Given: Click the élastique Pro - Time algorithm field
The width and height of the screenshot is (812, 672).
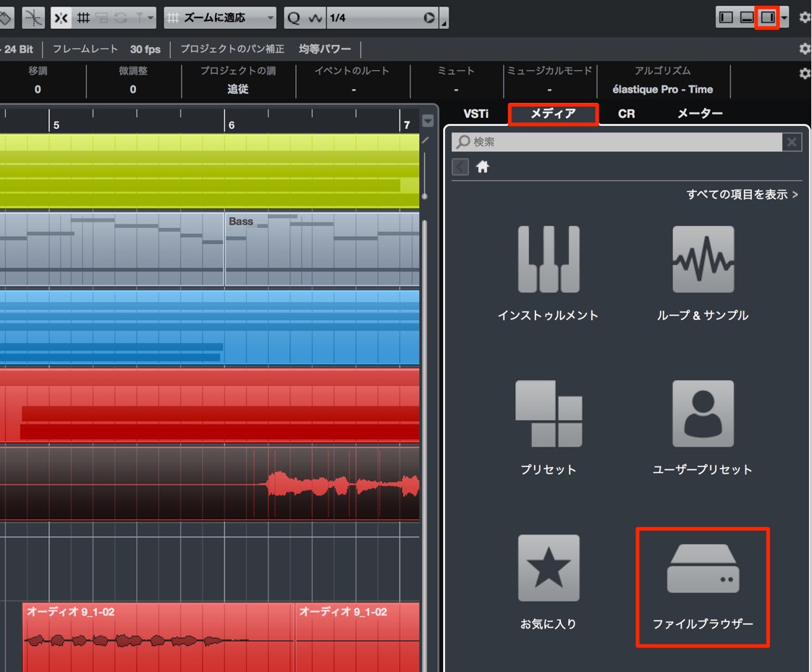Looking at the screenshot, I should (x=662, y=89).
